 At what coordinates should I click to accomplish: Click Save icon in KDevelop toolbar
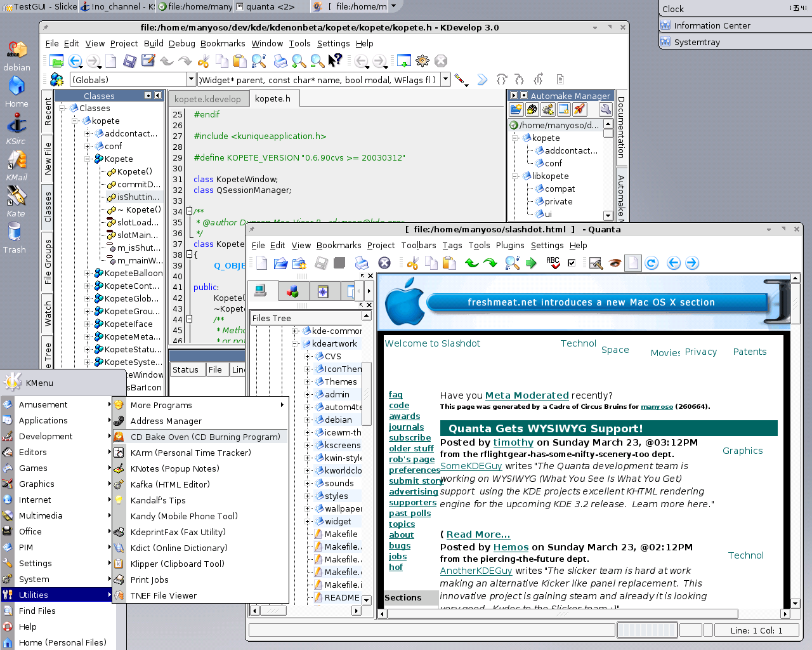pyautogui.click(x=129, y=61)
